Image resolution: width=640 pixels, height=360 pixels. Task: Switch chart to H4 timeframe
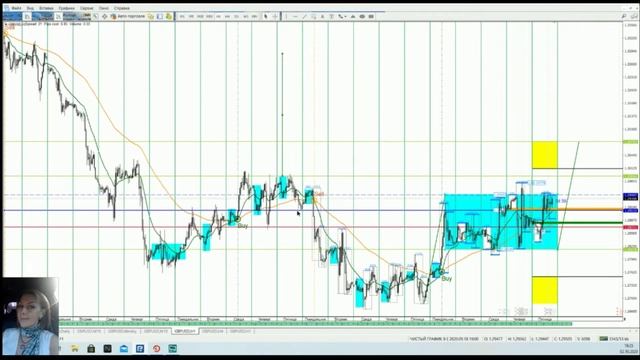[227, 16]
